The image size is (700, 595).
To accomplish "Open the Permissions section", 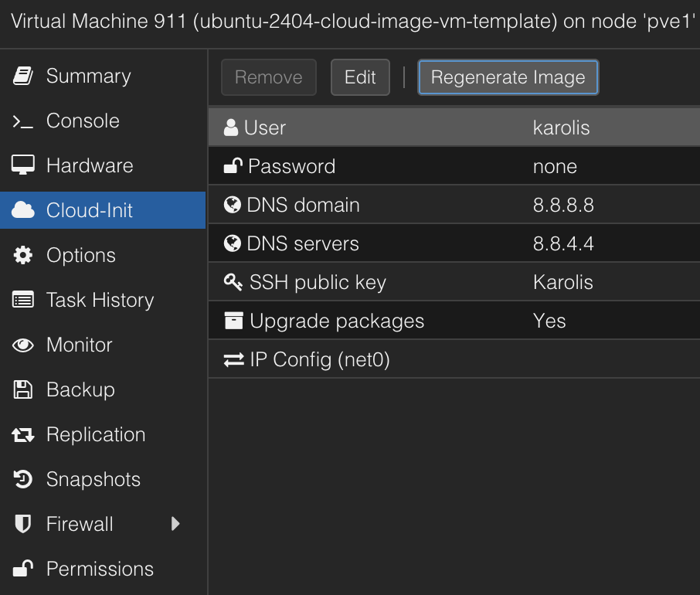I will pyautogui.click(x=100, y=569).
